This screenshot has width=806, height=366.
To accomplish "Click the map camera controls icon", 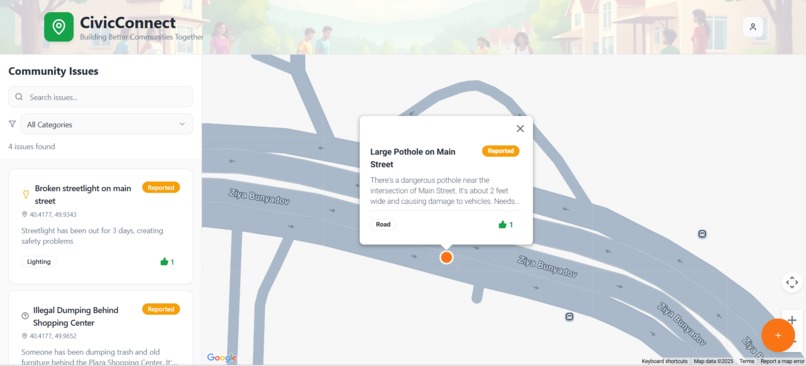I will click(x=792, y=282).
